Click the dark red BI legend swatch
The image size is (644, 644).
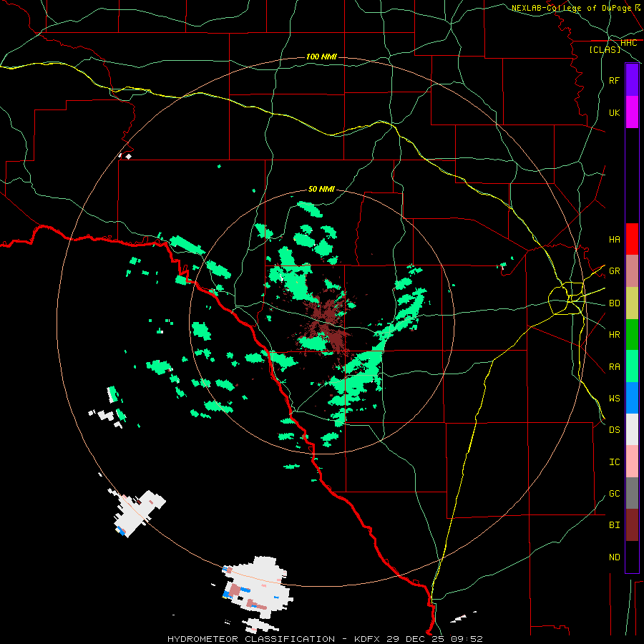tap(632, 525)
